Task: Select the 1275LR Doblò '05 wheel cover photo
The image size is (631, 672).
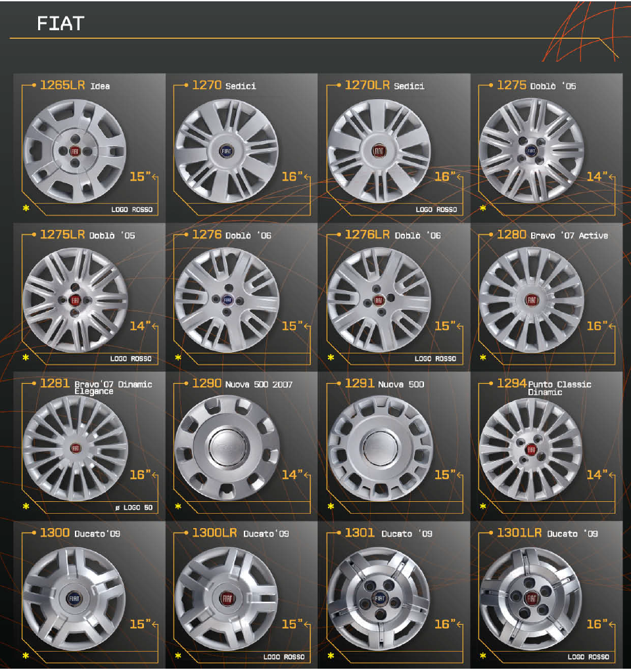Action: coord(75,300)
